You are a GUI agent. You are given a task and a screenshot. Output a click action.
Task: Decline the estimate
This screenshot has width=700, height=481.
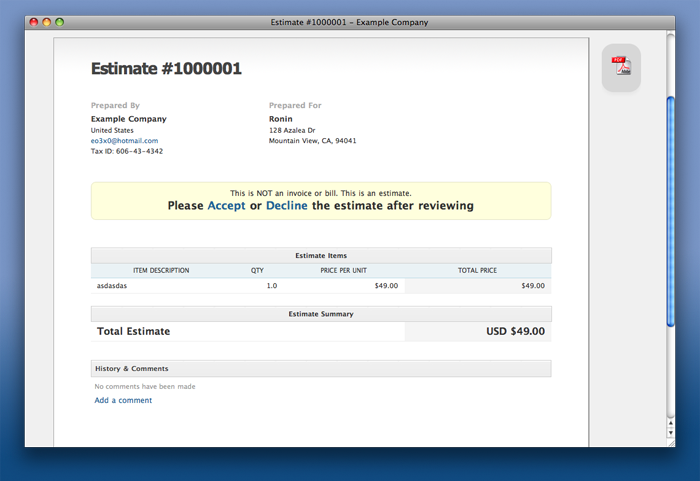[287, 206]
